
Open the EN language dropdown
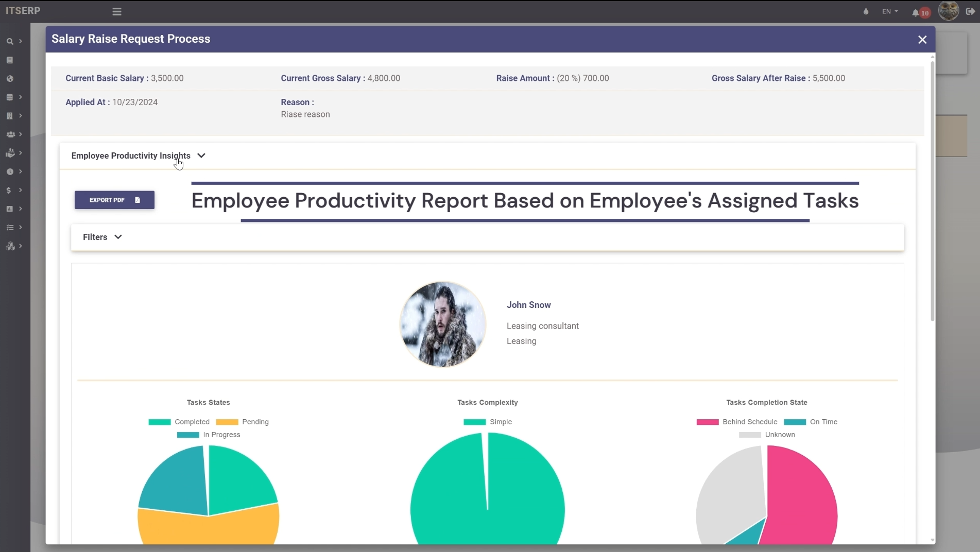889,11
